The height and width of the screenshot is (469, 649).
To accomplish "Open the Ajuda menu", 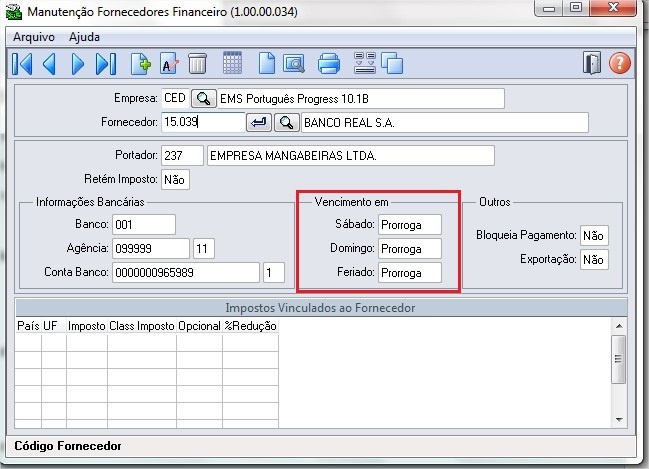I will coord(84,37).
